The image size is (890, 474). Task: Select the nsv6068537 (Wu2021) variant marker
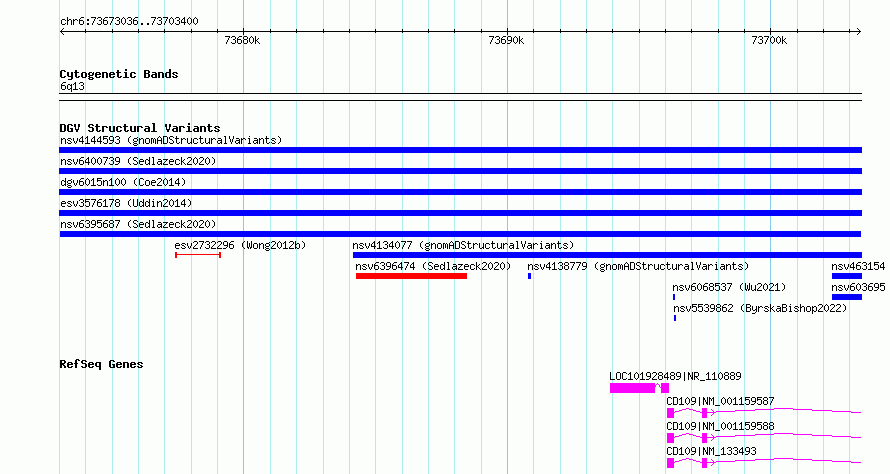(674, 297)
